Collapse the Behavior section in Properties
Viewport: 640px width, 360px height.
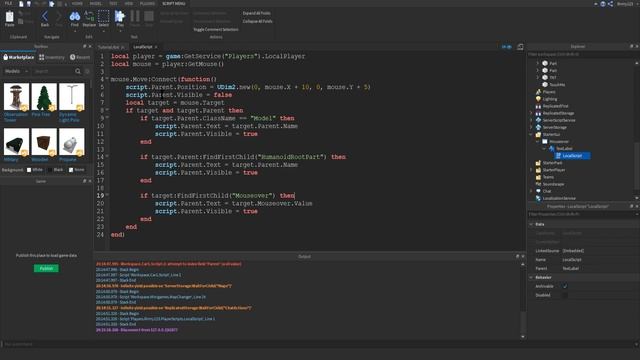[x=531, y=278]
